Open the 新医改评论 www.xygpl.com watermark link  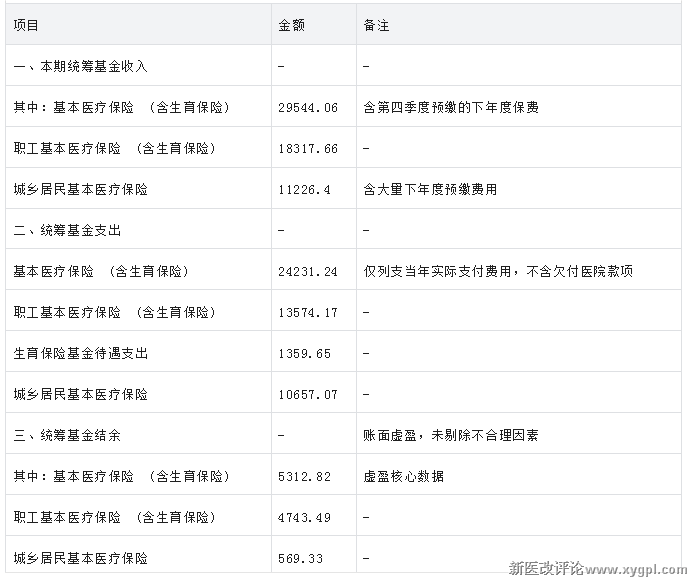tap(596, 568)
